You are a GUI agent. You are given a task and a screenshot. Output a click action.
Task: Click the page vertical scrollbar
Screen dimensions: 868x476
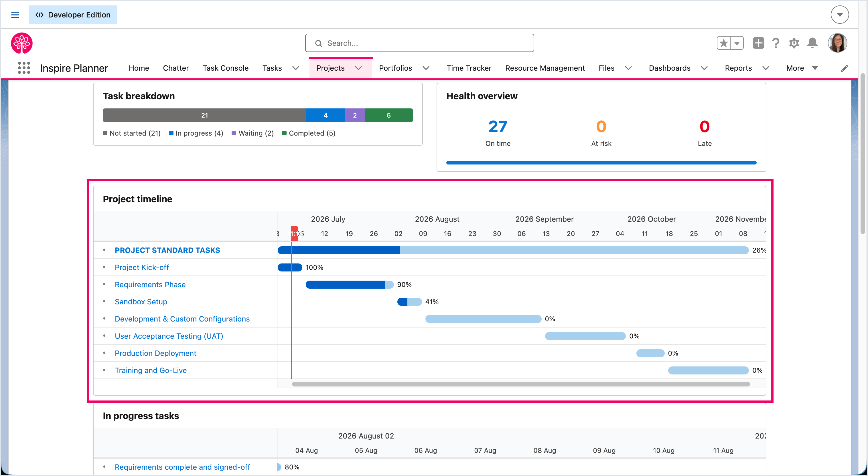click(x=863, y=153)
